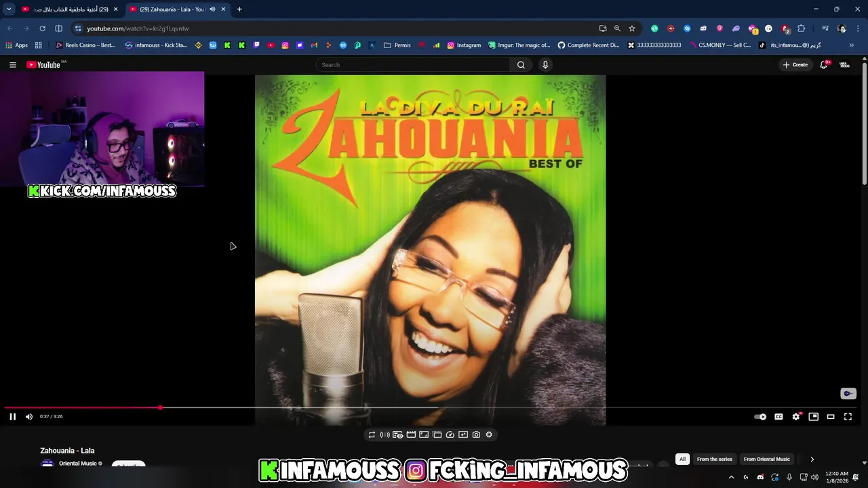868x488 pixels.
Task: Open the Chrome extensions puzzle icon
Action: (802, 28)
